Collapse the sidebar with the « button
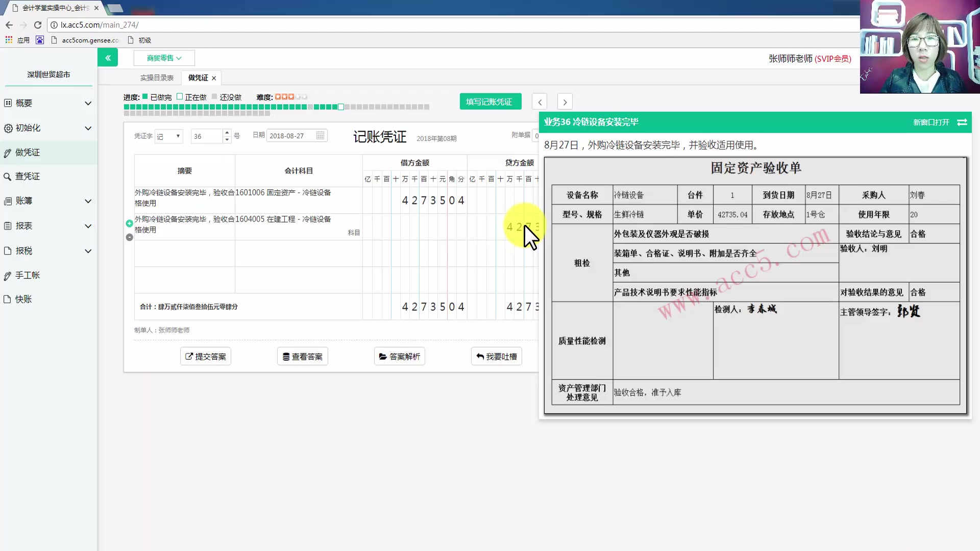 coord(108,57)
